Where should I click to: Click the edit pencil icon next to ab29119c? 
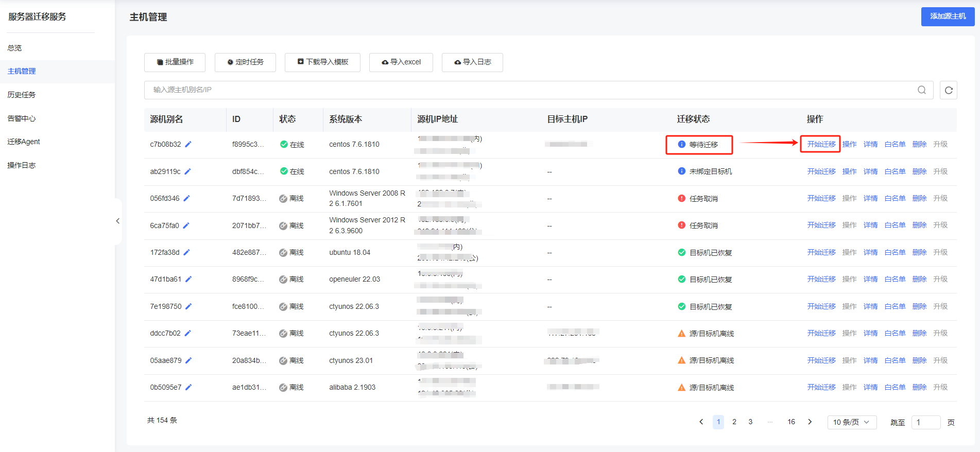tap(188, 171)
